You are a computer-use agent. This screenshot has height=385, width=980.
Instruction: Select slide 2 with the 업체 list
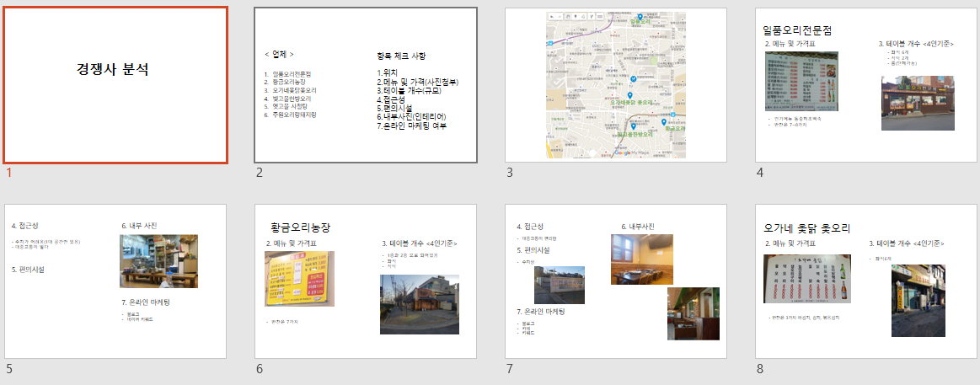366,85
